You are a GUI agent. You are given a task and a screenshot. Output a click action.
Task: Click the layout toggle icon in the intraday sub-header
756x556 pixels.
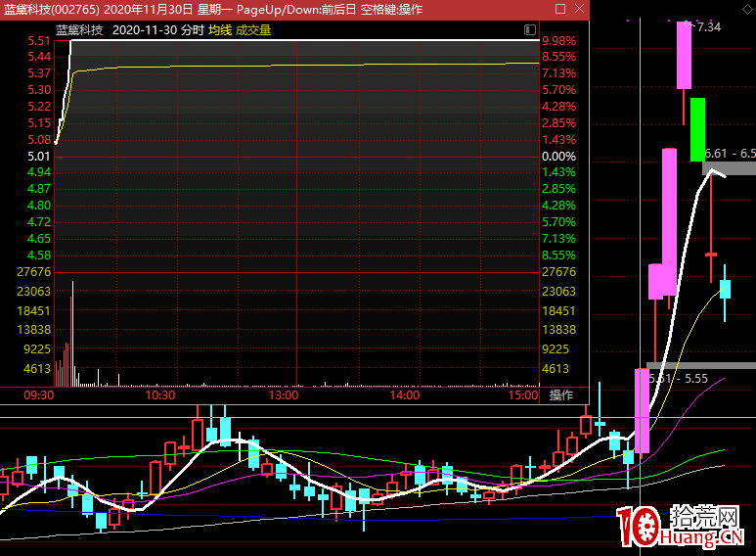pyautogui.click(x=530, y=30)
